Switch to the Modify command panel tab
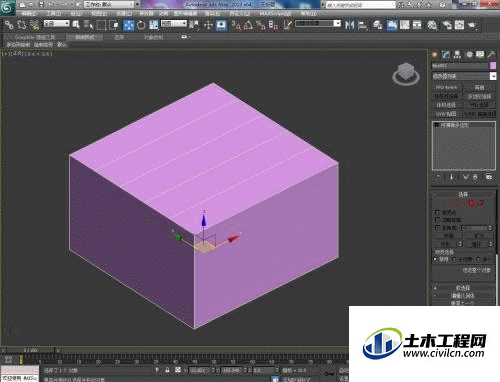The width and height of the screenshot is (500, 382). point(446,55)
